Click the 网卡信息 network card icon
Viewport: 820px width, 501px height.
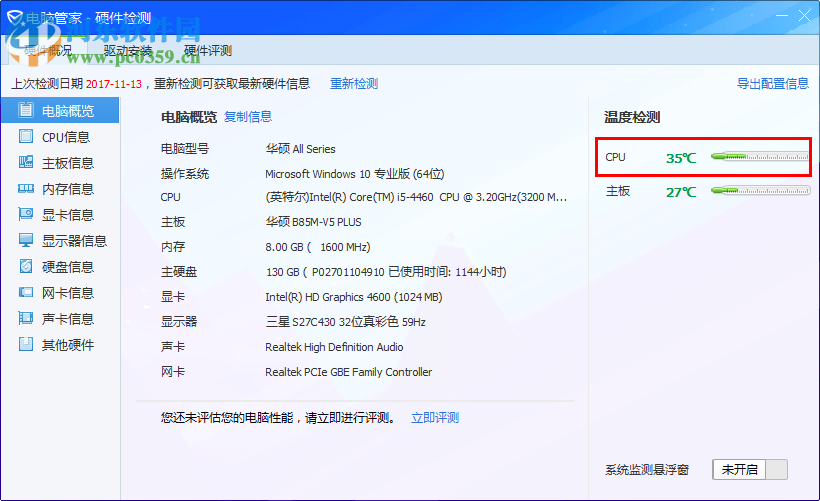click(26, 292)
